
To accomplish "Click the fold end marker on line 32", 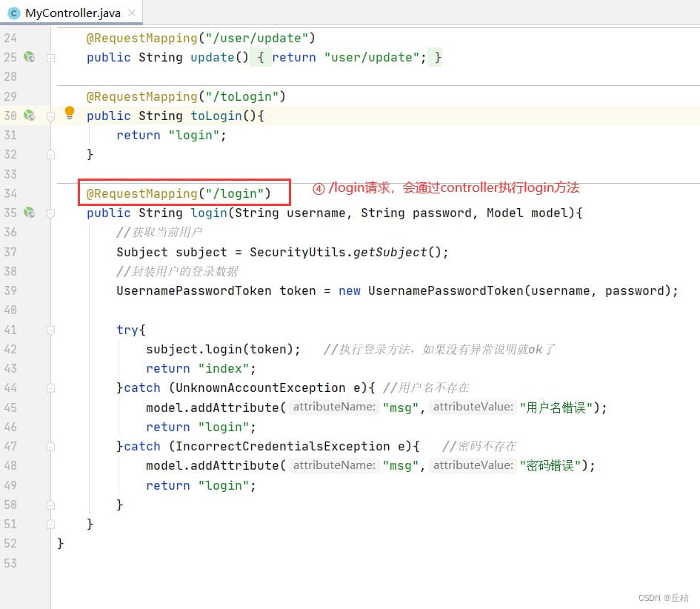I will click(50, 155).
